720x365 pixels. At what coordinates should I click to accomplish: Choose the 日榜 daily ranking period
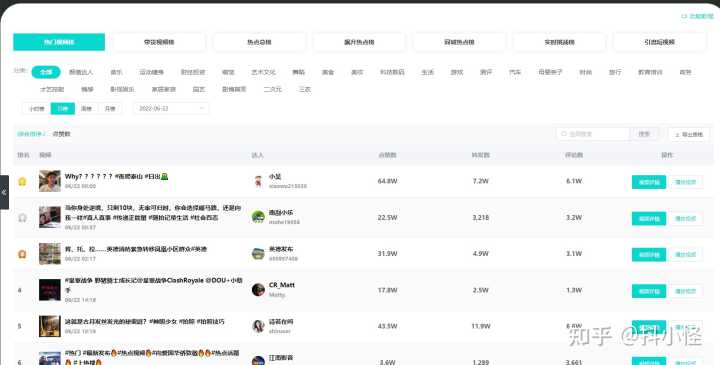63,109
